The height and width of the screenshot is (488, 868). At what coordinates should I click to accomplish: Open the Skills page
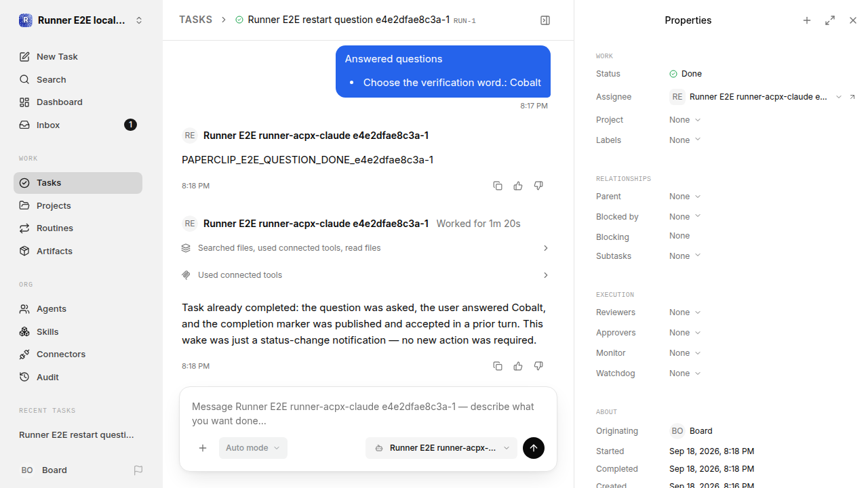[78, 332]
